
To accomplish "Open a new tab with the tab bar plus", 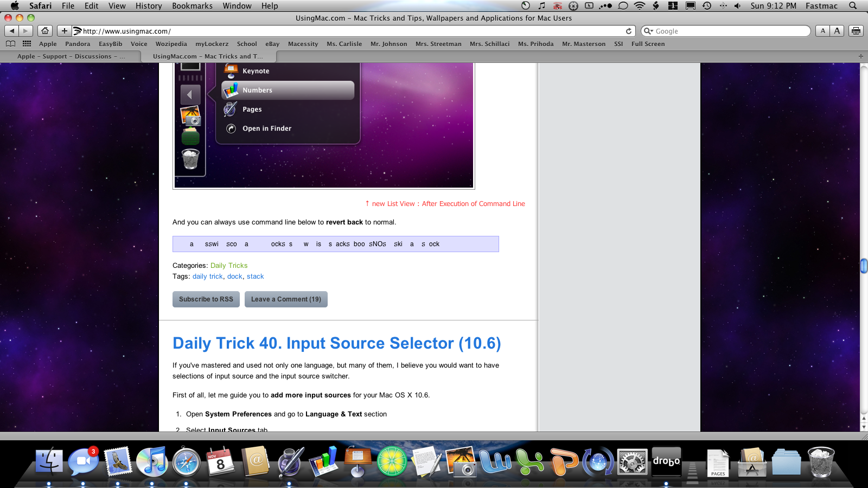I will [x=860, y=56].
